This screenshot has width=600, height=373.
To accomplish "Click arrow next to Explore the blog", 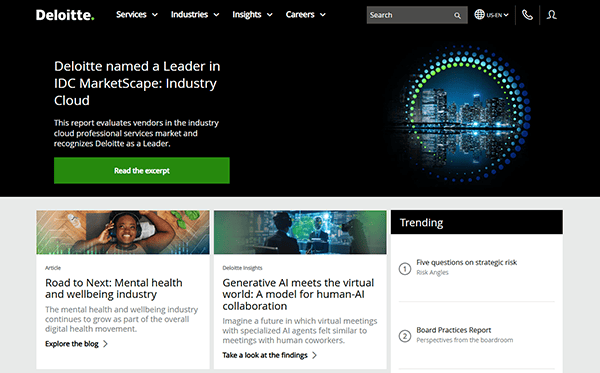I will pyautogui.click(x=105, y=344).
